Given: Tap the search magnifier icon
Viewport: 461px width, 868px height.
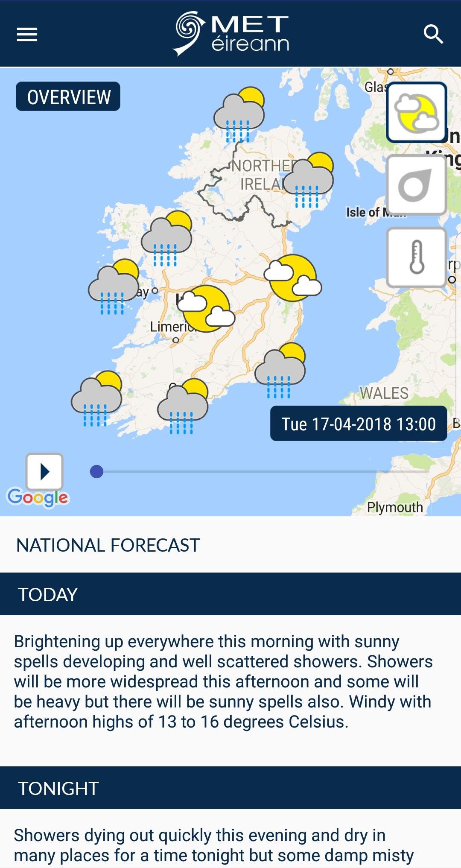Looking at the screenshot, I should 433,34.
